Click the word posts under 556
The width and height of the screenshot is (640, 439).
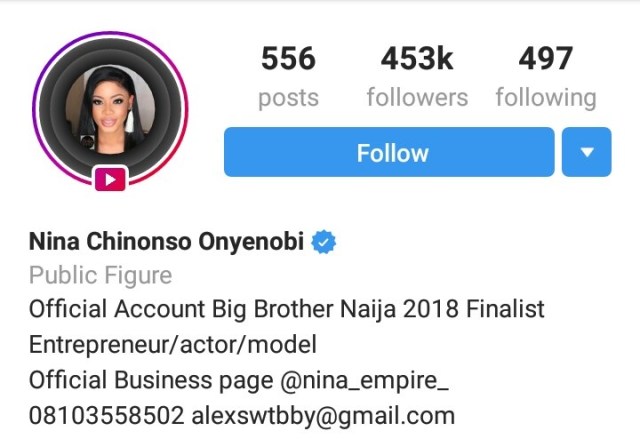288,99
